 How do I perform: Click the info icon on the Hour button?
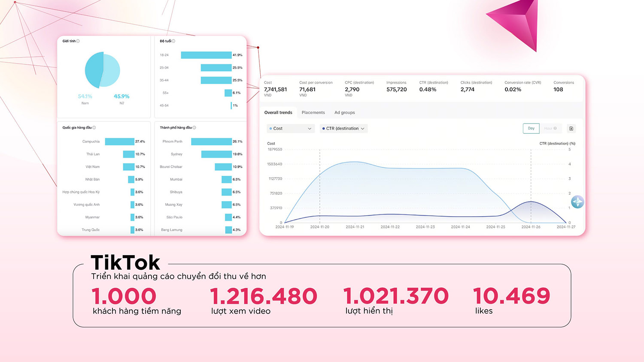(555, 129)
